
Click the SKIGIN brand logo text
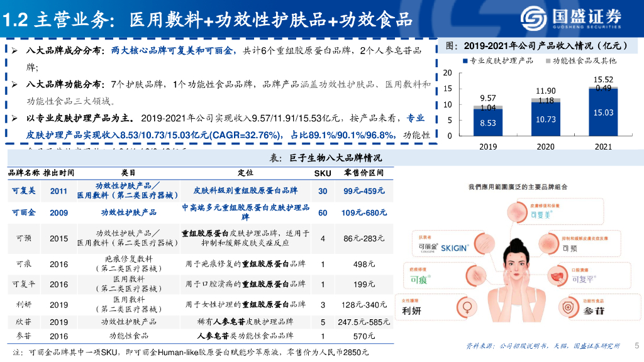click(x=454, y=248)
